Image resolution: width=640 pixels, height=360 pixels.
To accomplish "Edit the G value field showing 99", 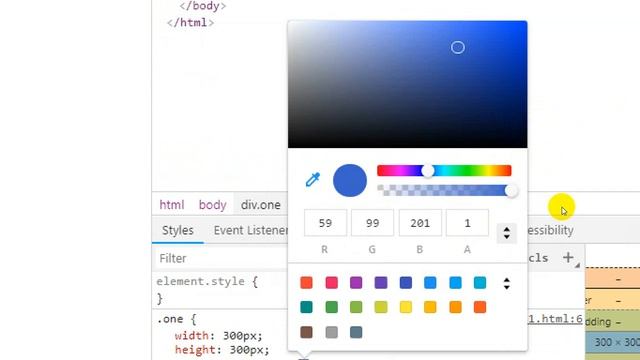I will (372, 223).
